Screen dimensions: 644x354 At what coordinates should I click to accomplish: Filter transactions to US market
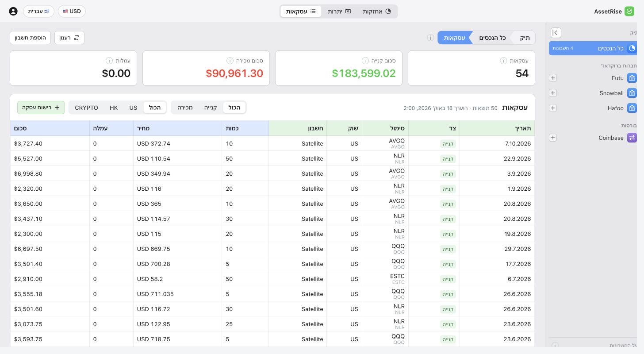[x=133, y=108]
